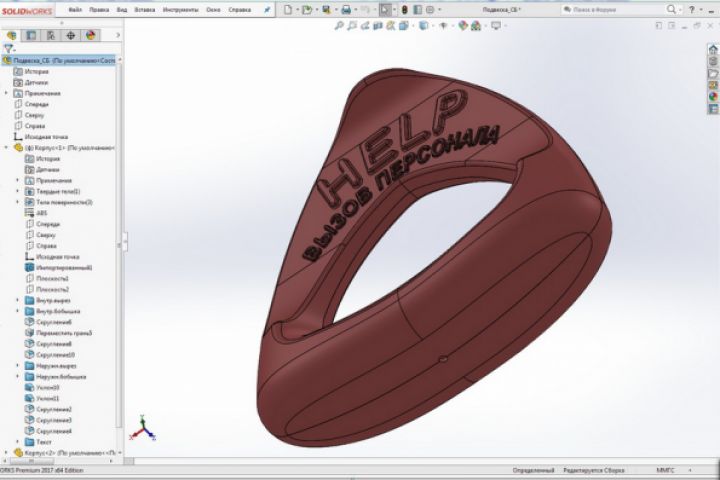Open the DimXpertManager crosshair tab
Image resolution: width=720 pixels, height=480 pixels.
click(x=71, y=35)
